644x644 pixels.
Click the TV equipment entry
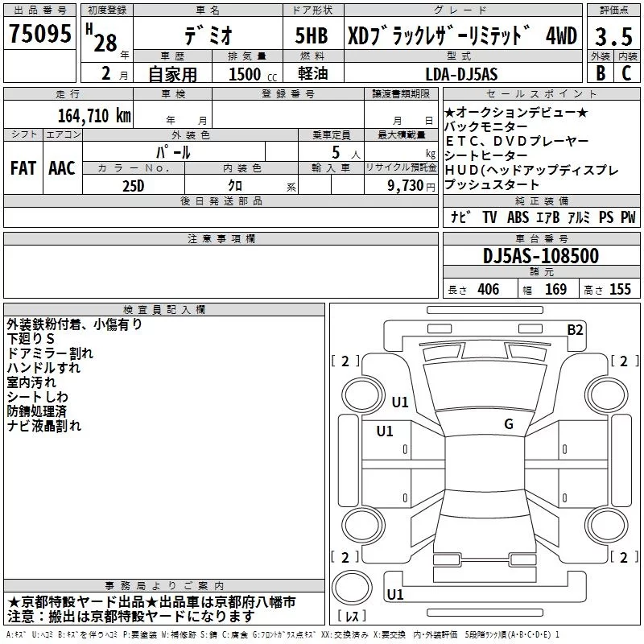tap(489, 217)
